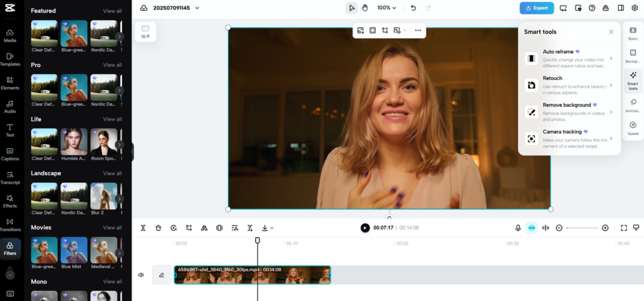
Task: Delete the selected clip
Action: point(158,228)
